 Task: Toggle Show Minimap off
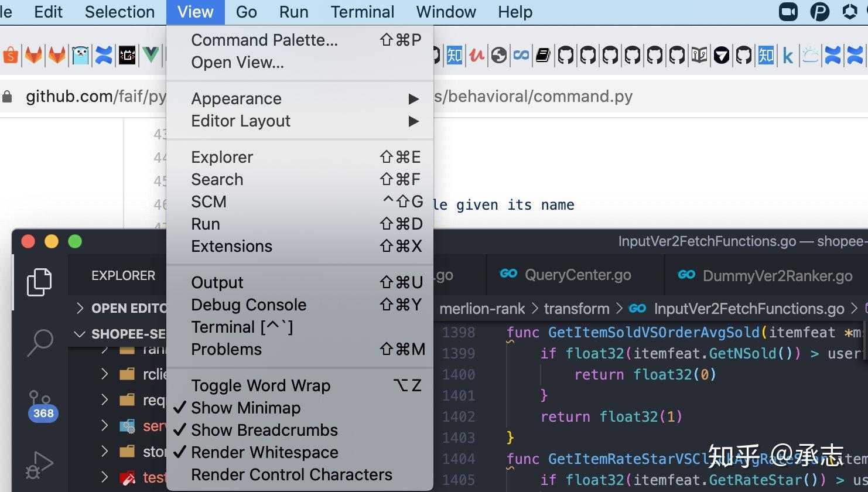pos(300,408)
